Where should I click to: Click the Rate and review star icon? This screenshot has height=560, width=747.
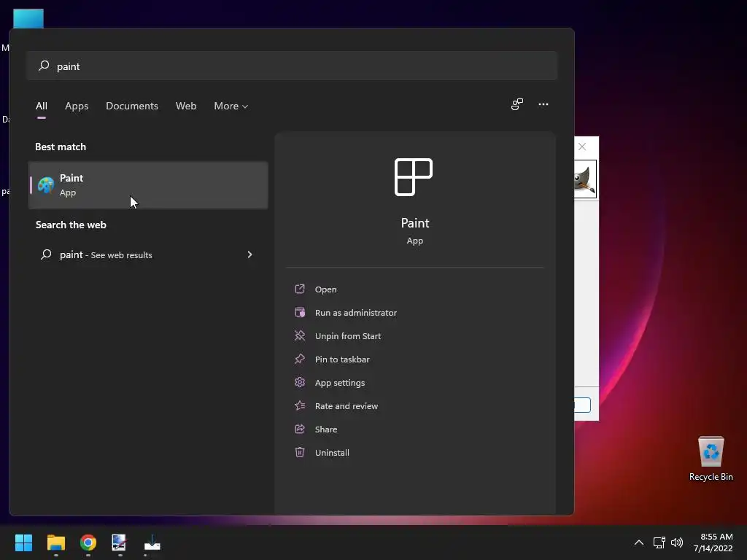click(300, 405)
